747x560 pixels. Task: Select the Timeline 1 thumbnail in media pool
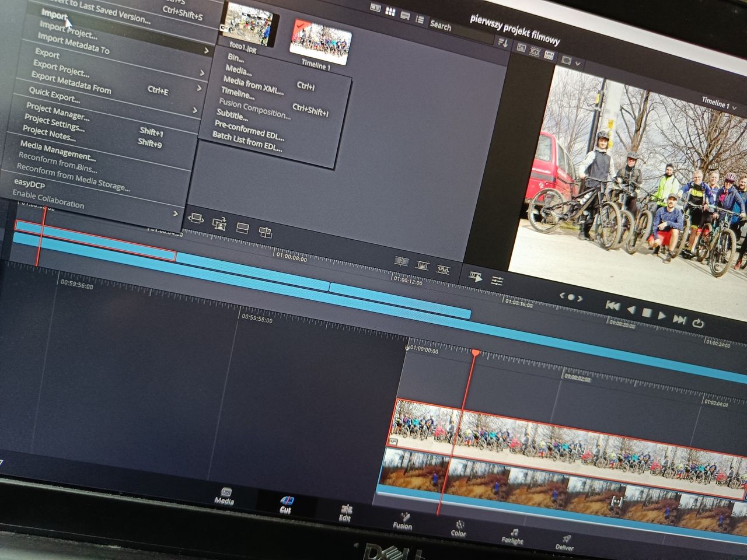click(320, 41)
